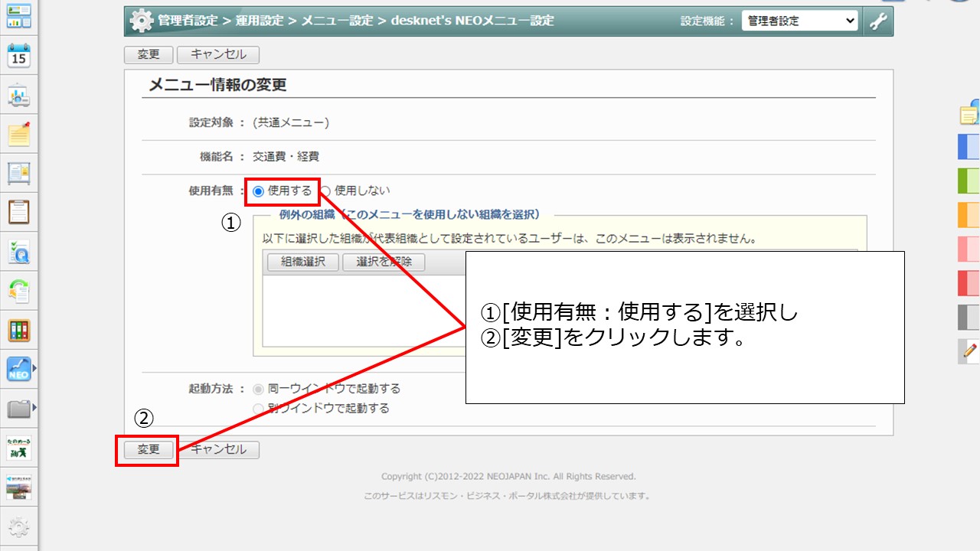
Task: Open the clipboard icon in left sidebar
Action: [x=18, y=212]
